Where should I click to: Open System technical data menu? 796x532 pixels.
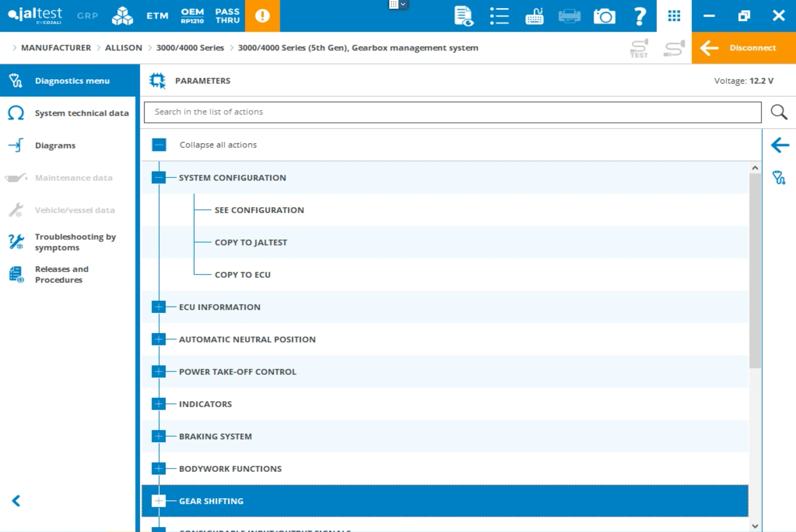coord(81,113)
